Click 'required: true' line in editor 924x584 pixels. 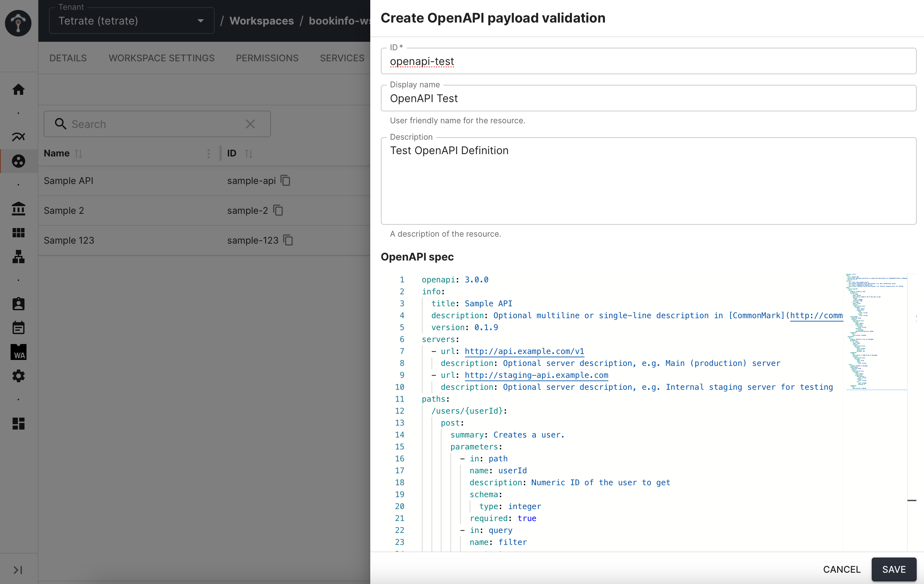click(x=503, y=518)
